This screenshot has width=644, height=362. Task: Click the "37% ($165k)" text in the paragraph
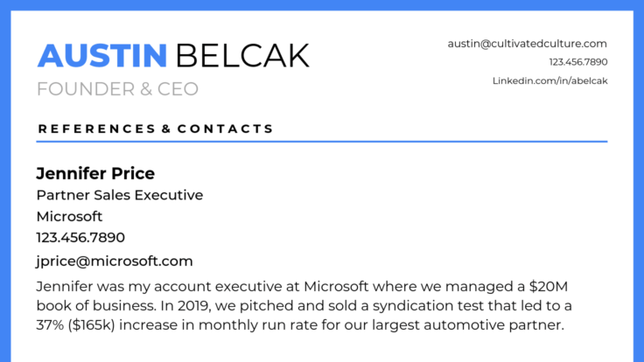(x=90, y=326)
